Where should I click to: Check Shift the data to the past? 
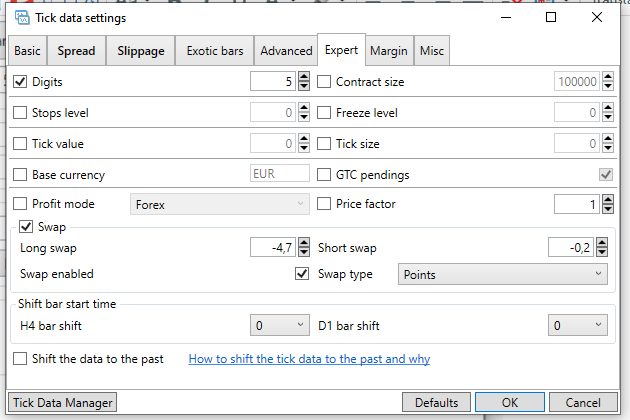[x=21, y=358]
